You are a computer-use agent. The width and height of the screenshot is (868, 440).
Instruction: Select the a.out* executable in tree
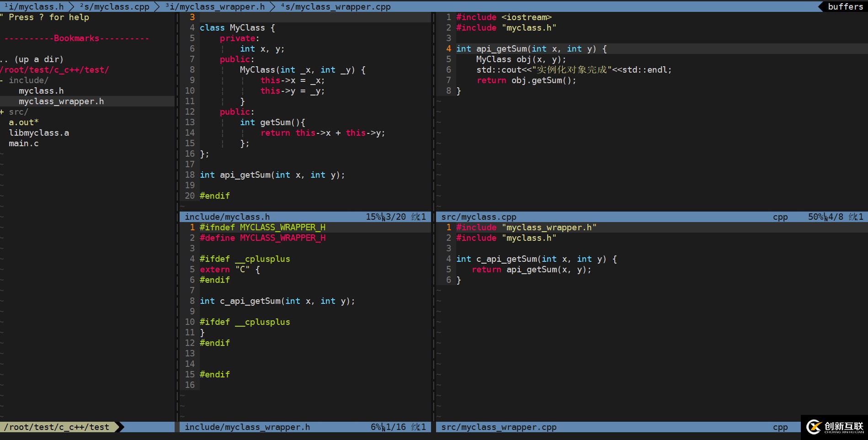click(24, 122)
